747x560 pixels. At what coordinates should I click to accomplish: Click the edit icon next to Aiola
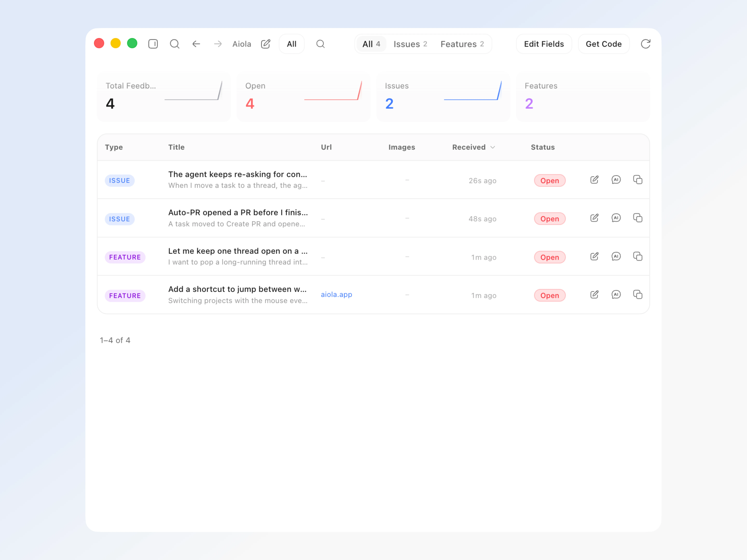[266, 44]
